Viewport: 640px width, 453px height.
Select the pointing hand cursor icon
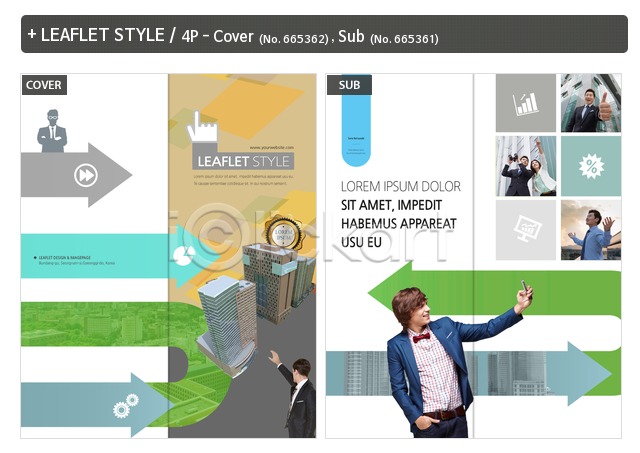(x=202, y=127)
